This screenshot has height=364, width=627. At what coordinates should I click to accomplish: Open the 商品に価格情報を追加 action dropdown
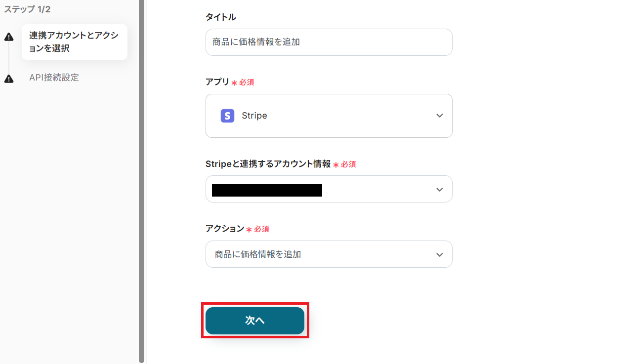click(329, 254)
